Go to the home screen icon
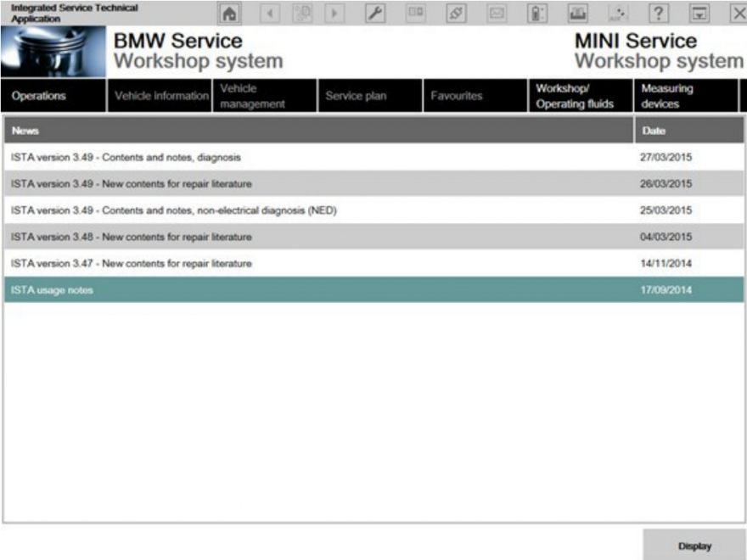747x560 pixels. point(229,14)
